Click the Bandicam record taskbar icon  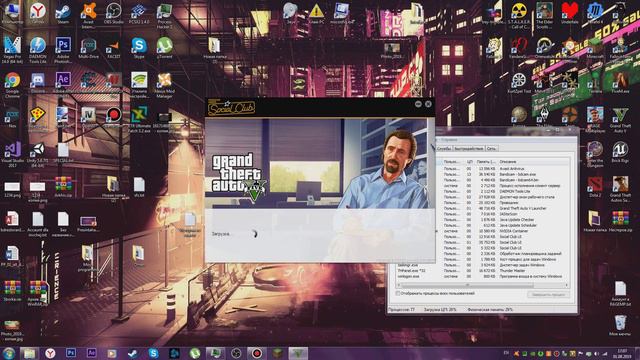coord(257,353)
